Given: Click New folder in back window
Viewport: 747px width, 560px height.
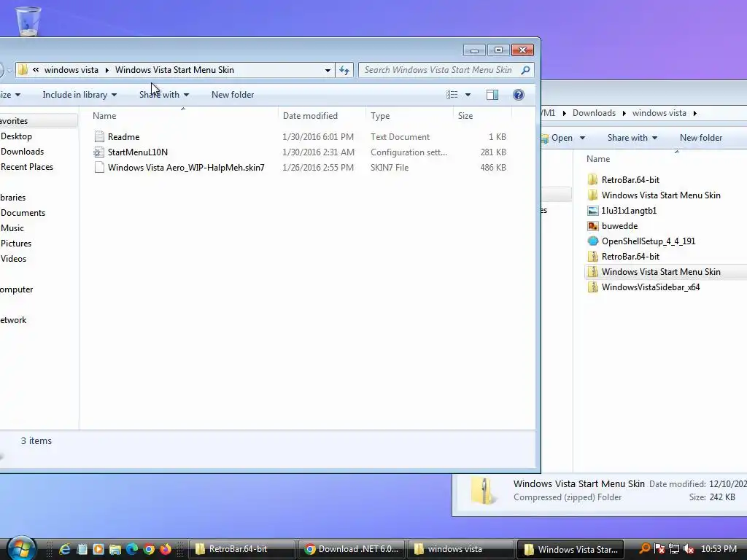Looking at the screenshot, I should pyautogui.click(x=701, y=138).
